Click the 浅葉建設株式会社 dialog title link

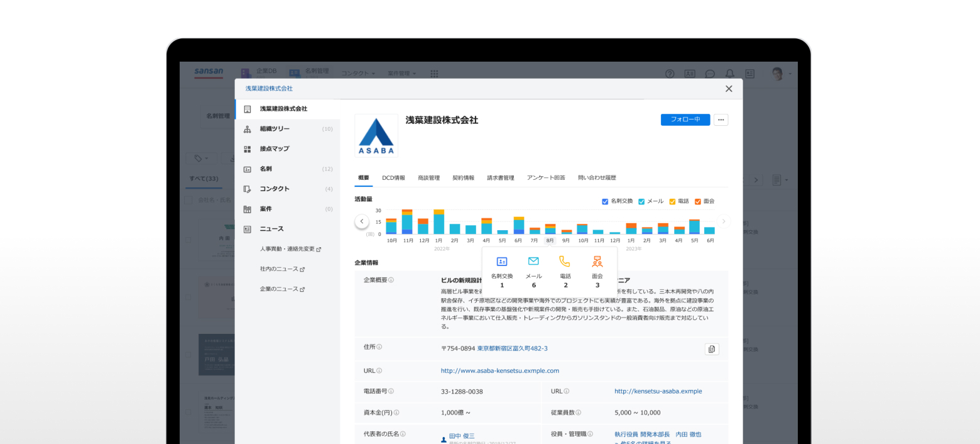coord(269,89)
